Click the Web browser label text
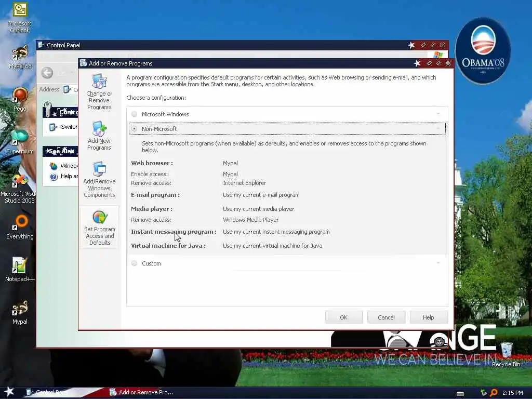Image resolution: width=532 pixels, height=399 pixels. (152, 163)
